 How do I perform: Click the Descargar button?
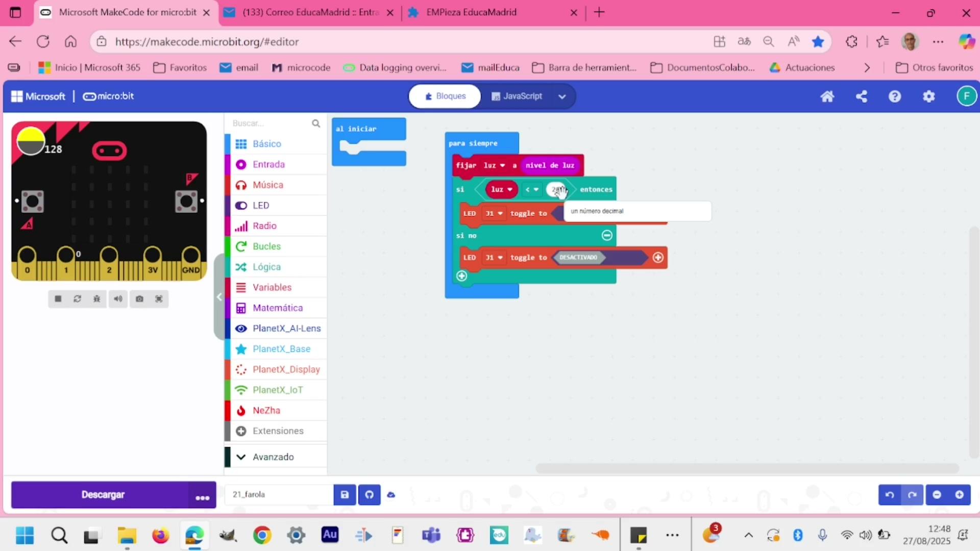[103, 495]
